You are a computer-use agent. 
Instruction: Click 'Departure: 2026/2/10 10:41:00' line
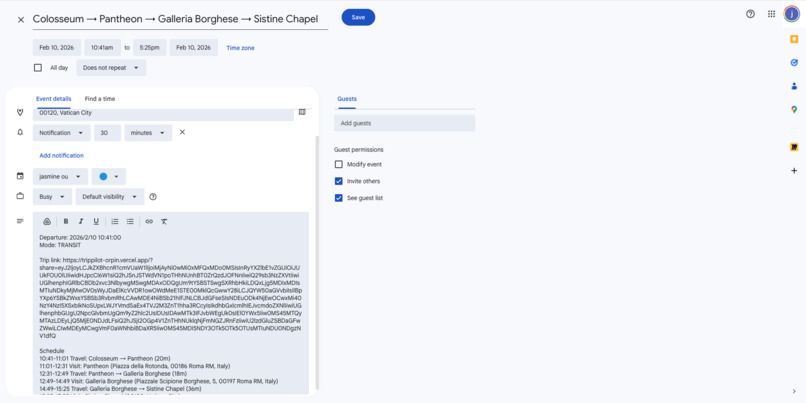tap(80, 237)
